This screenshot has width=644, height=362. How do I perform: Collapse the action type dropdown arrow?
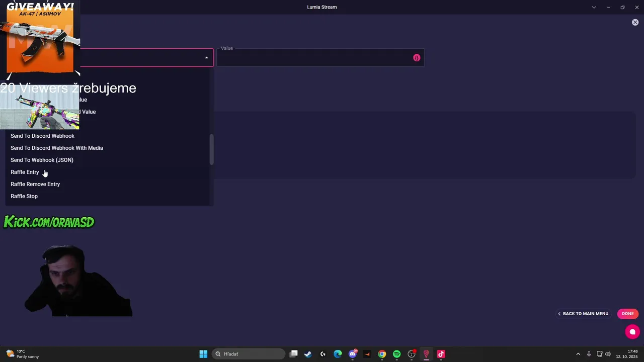pos(206,58)
